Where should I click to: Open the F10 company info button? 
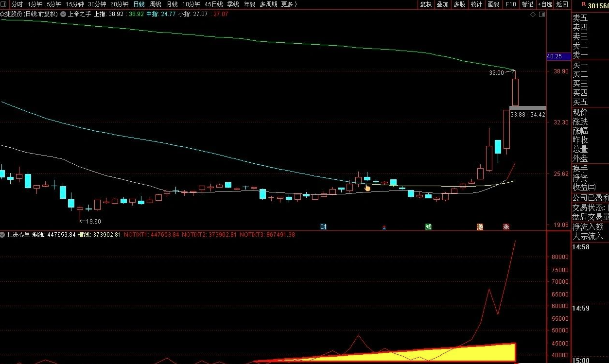[511, 4]
